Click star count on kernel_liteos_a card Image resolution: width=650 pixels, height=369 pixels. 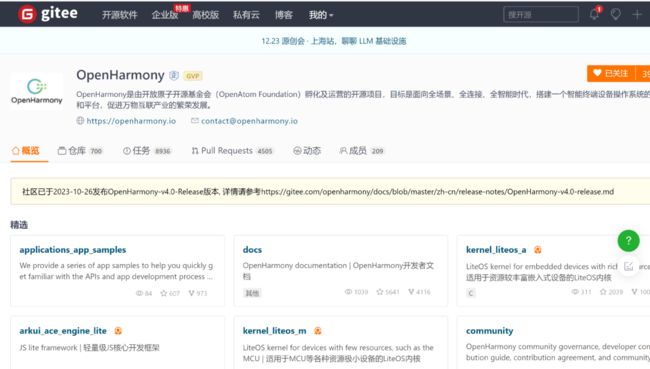tap(611, 292)
